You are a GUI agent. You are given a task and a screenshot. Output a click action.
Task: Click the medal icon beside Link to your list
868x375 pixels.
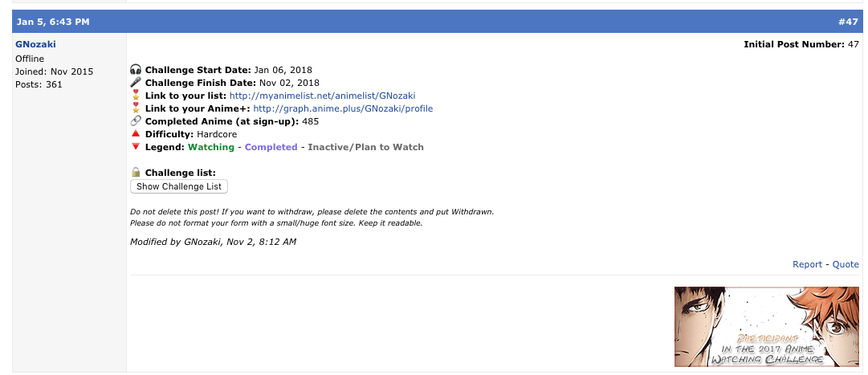136,96
